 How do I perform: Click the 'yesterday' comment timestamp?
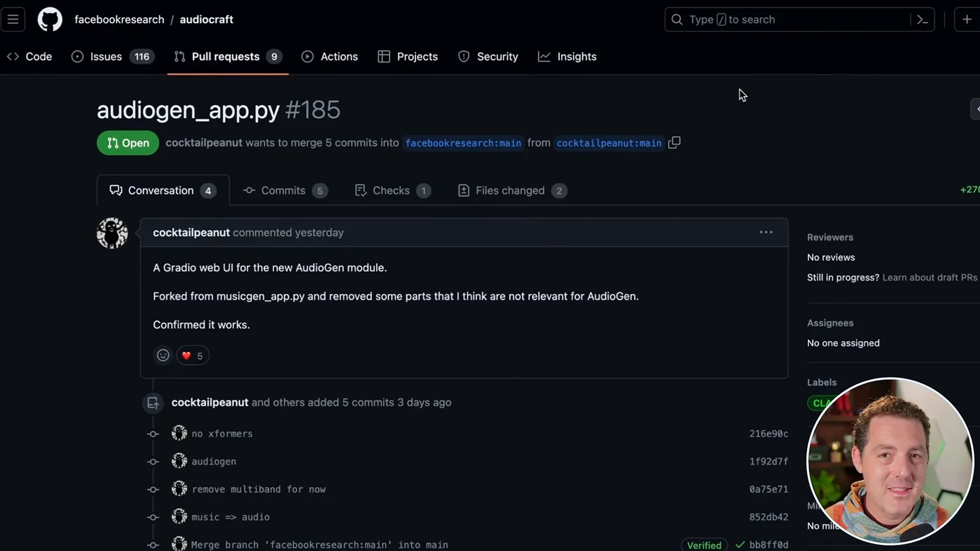[319, 233]
